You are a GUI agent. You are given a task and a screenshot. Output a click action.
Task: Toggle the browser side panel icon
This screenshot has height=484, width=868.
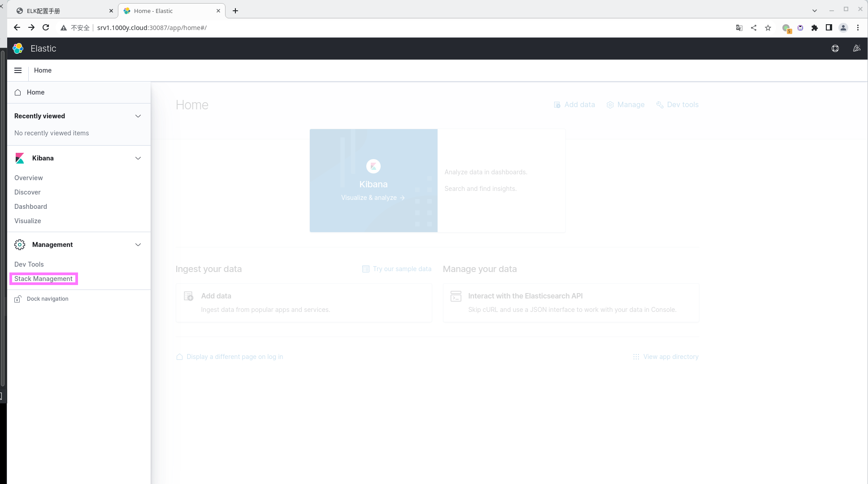829,28
